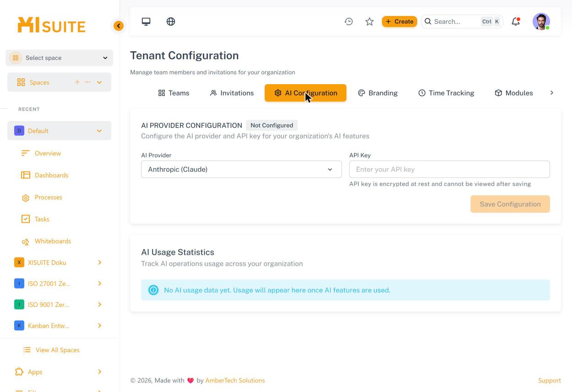Click the Save Configuration button
The width and height of the screenshot is (572, 392).
click(510, 204)
